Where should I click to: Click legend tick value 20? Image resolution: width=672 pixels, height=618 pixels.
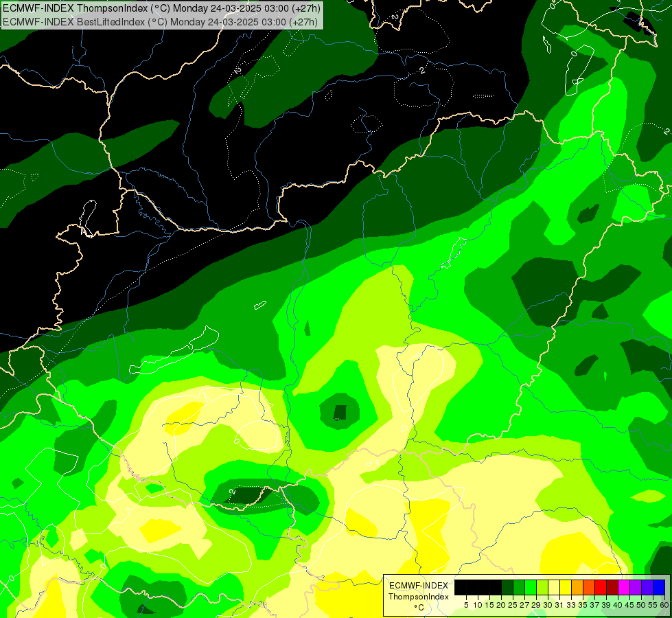pos(501,605)
